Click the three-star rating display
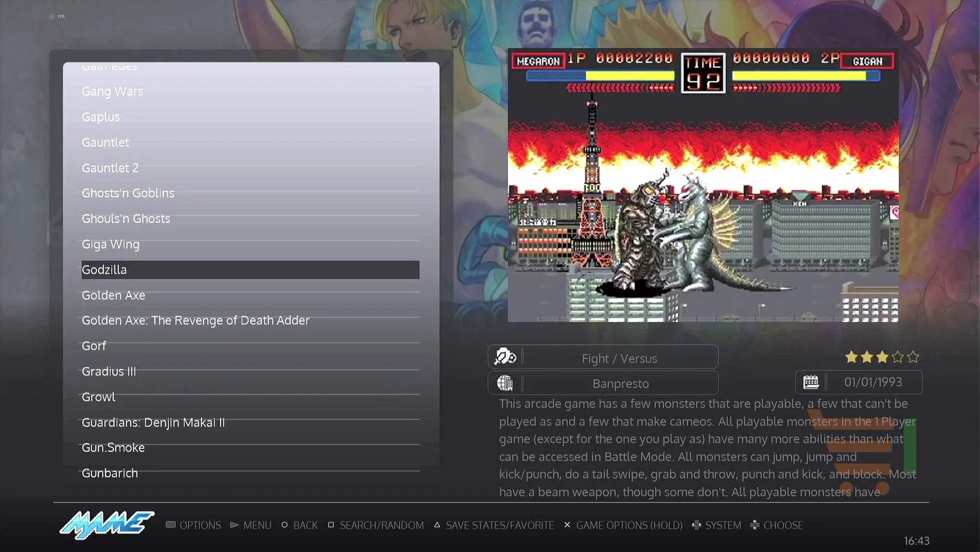980x552 pixels. tap(882, 357)
